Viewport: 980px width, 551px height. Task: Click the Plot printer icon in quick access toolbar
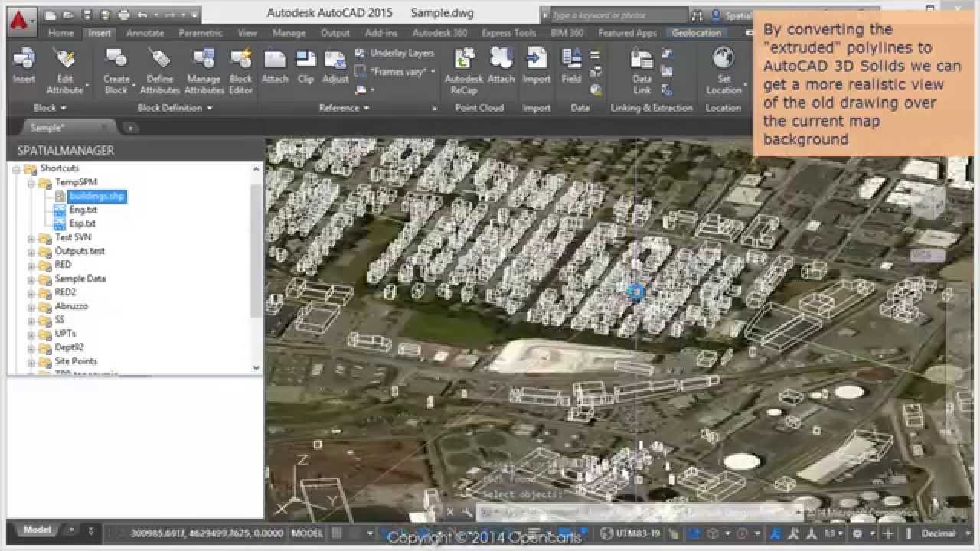coord(126,15)
